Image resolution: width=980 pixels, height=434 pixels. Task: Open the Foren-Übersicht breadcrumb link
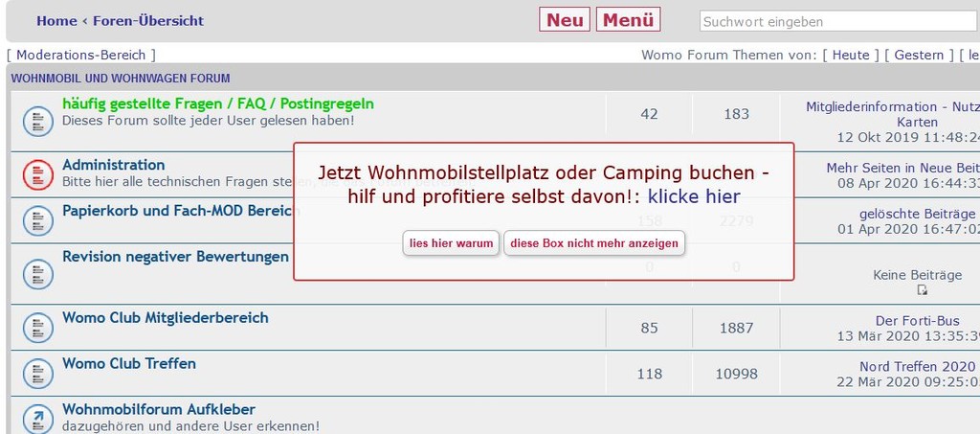(148, 21)
